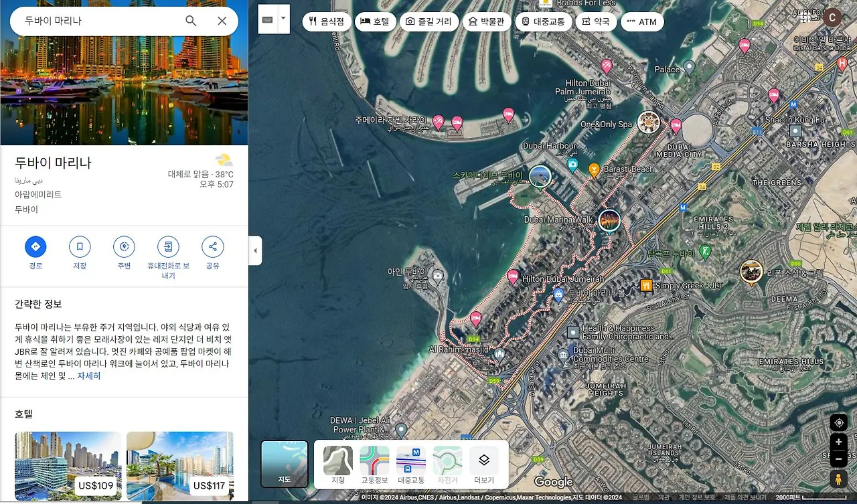857x504 pixels.
Task: Enable the 자전거 bicycling layer
Action: 447,466
